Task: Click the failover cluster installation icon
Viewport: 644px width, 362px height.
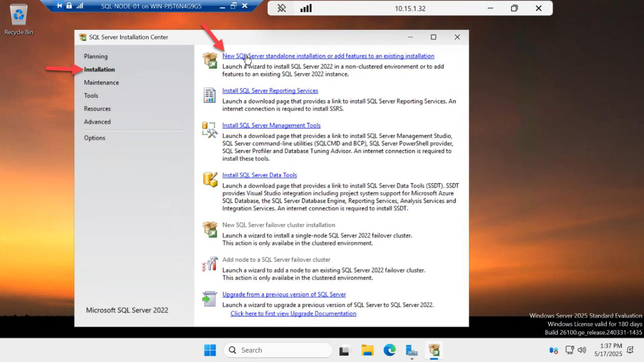Action: [x=210, y=229]
